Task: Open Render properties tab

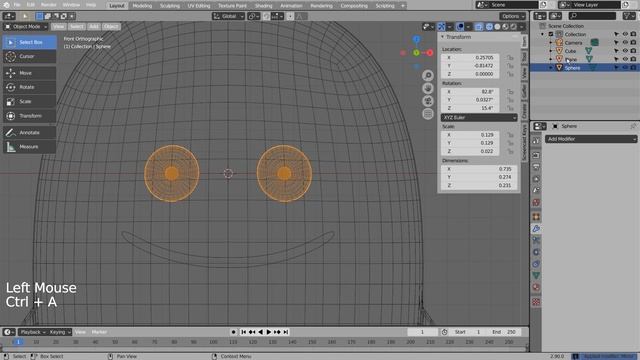Action: (536, 156)
